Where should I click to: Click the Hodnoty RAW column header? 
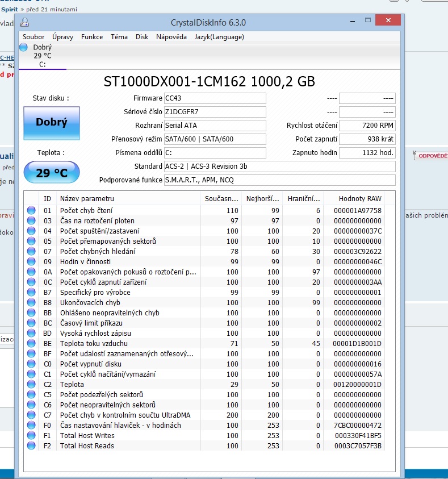click(354, 198)
